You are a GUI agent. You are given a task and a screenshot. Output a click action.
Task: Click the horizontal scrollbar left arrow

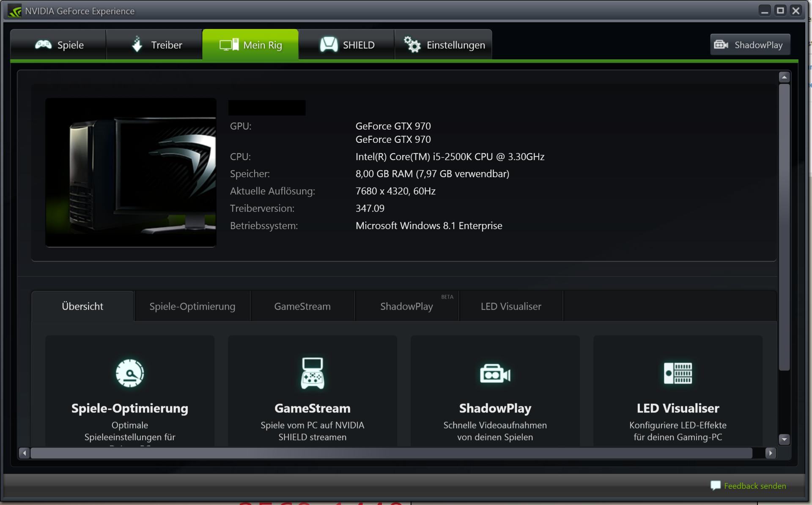[25, 453]
